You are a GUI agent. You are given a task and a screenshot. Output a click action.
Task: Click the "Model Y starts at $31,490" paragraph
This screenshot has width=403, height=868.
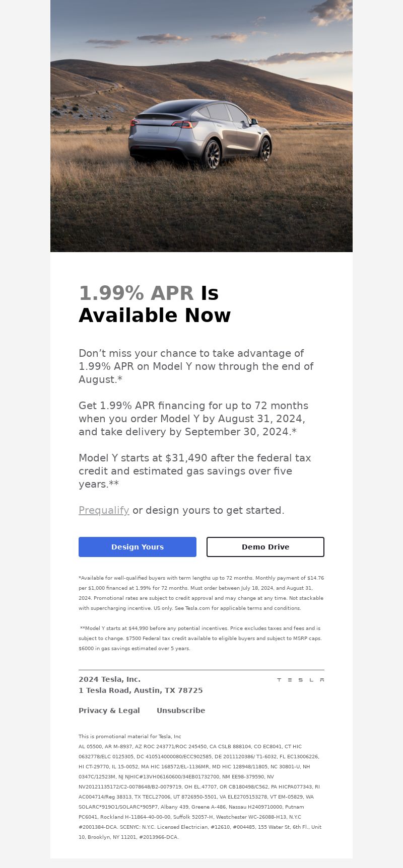pos(195,471)
